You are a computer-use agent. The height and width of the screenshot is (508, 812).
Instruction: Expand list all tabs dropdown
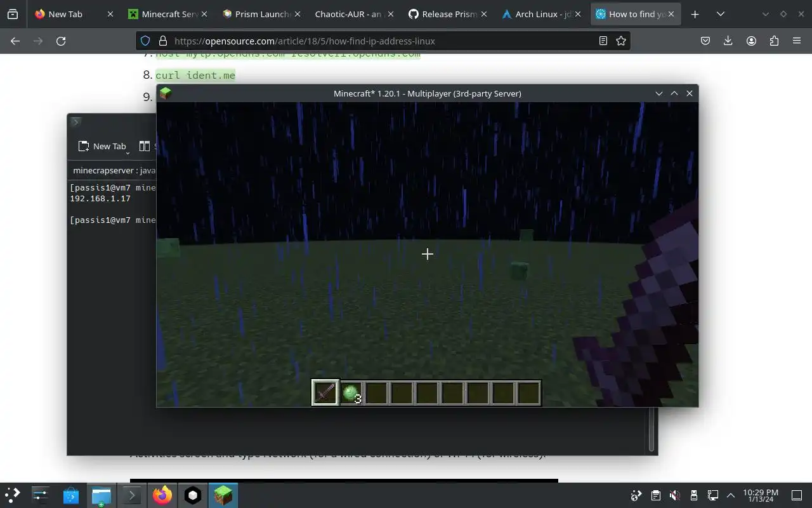[721, 14]
